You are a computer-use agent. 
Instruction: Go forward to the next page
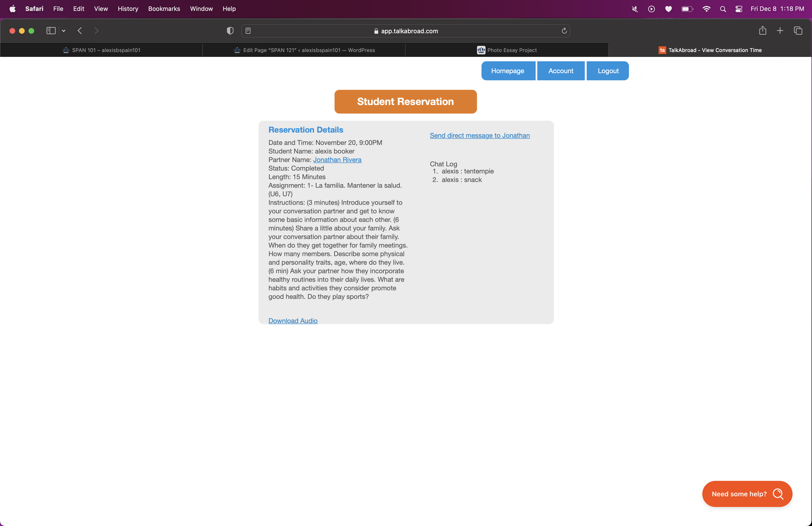tap(97, 31)
